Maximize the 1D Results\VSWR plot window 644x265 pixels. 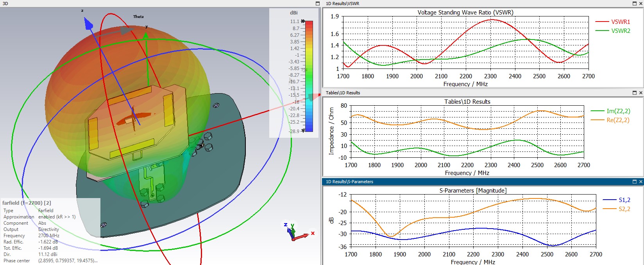635,4
